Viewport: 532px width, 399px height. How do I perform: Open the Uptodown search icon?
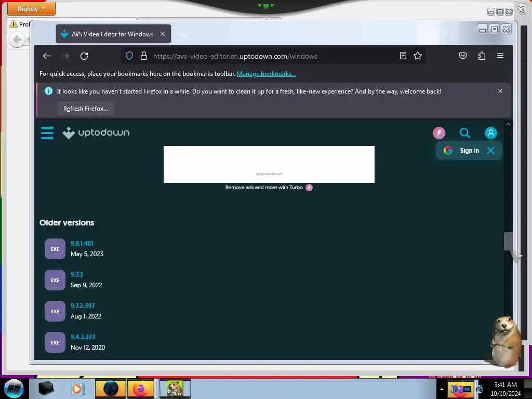(x=465, y=132)
